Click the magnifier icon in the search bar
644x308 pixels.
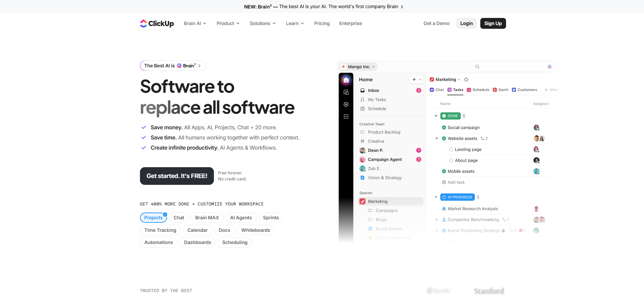tap(477, 67)
